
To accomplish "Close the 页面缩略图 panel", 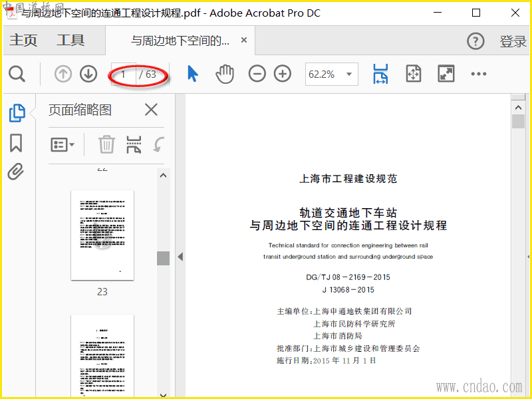I will pyautogui.click(x=151, y=110).
